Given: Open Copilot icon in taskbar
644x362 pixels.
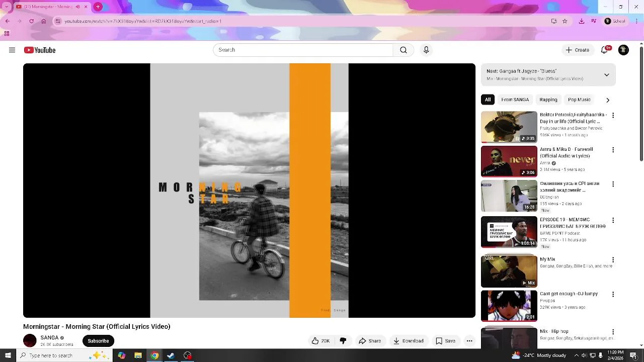Looking at the screenshot, I should pos(122,355).
